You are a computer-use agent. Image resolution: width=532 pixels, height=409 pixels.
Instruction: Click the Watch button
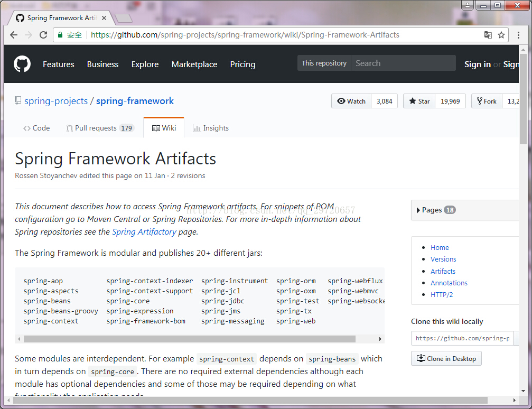pos(351,101)
